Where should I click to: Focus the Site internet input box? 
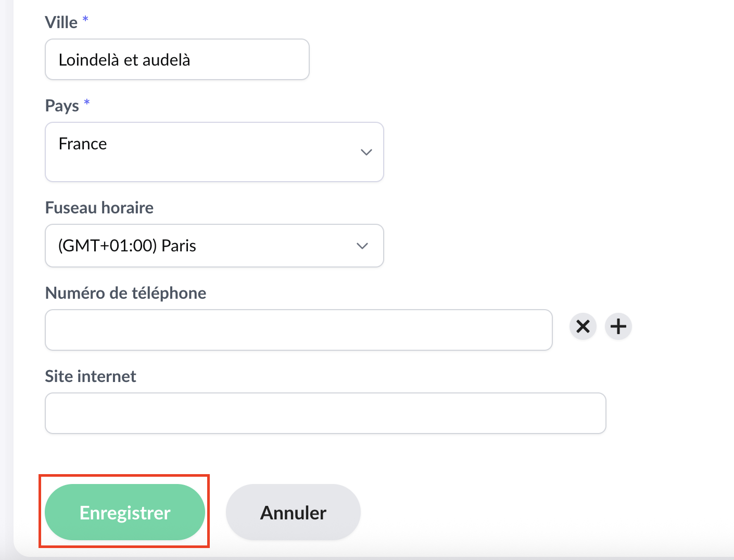click(x=325, y=413)
